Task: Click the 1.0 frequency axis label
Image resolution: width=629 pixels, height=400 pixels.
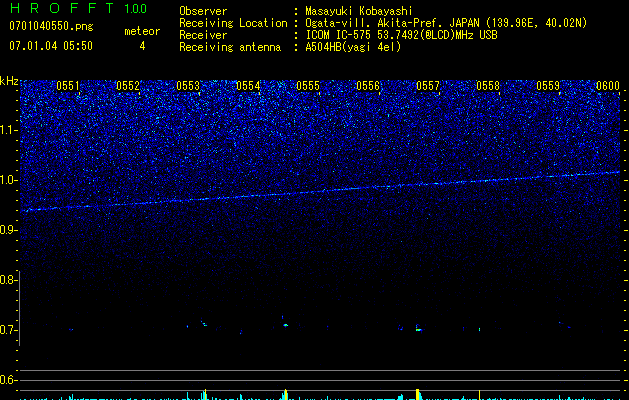Action: point(7,180)
